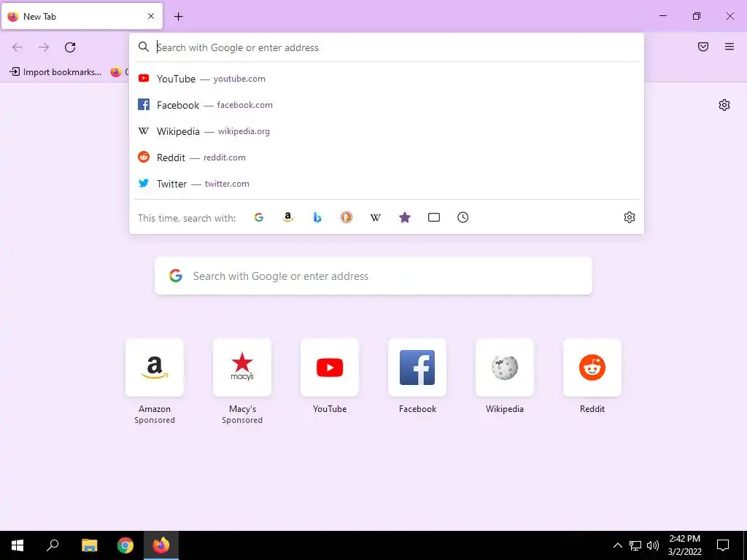747x560 pixels.
Task: Open the Pocket save icon
Action: tap(703, 47)
